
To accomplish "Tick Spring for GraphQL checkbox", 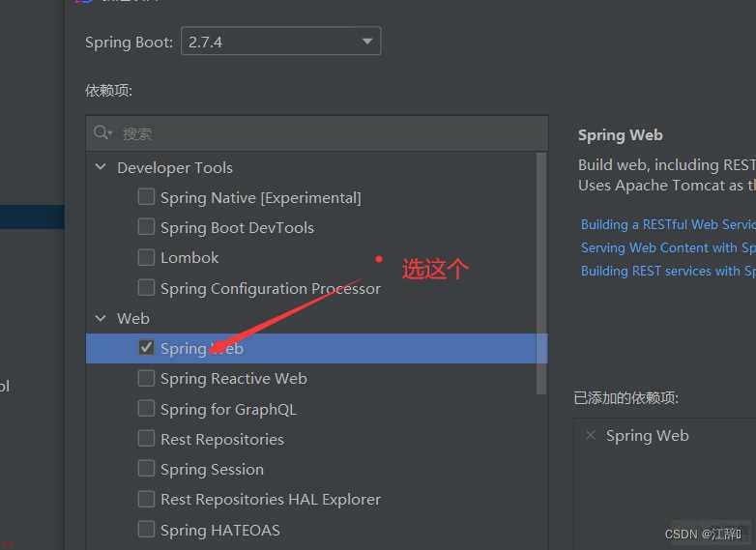I will click(x=146, y=408).
